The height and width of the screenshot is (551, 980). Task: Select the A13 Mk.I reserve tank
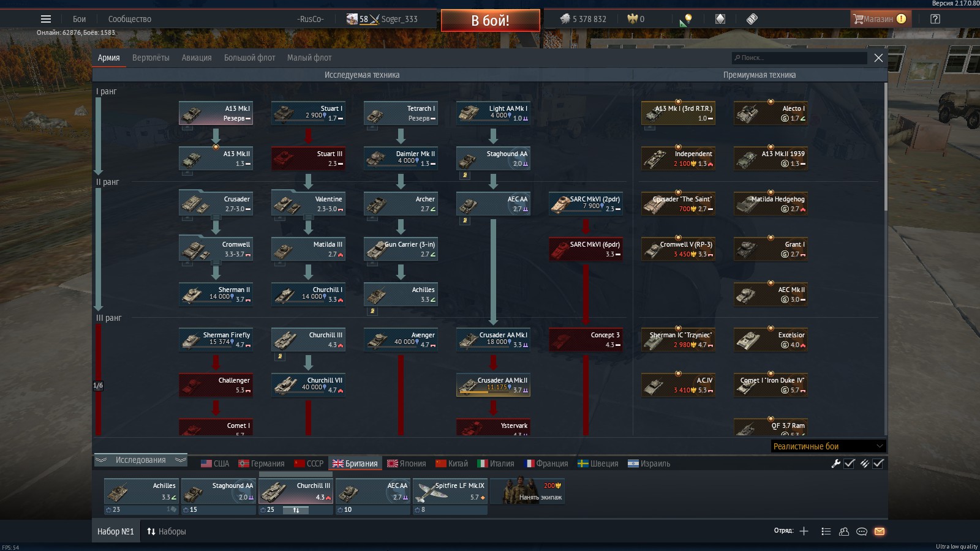coord(216,113)
